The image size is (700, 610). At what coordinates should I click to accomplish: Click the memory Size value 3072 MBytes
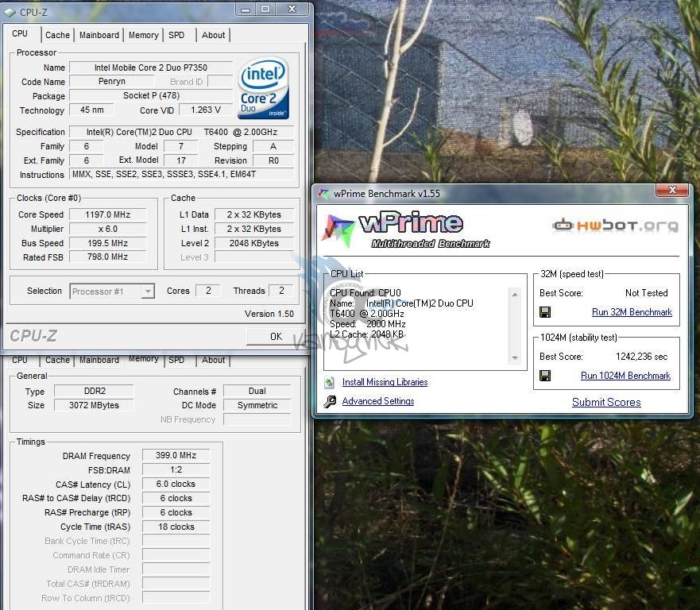[x=94, y=405]
